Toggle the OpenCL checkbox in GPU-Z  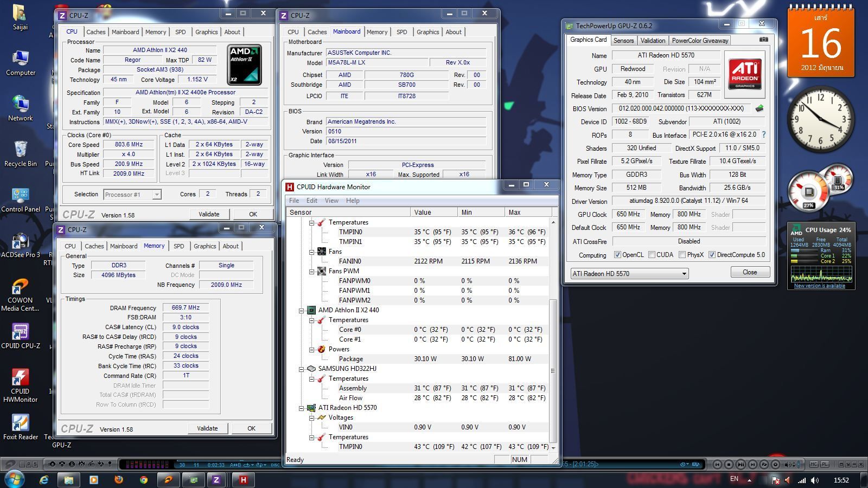coord(617,255)
